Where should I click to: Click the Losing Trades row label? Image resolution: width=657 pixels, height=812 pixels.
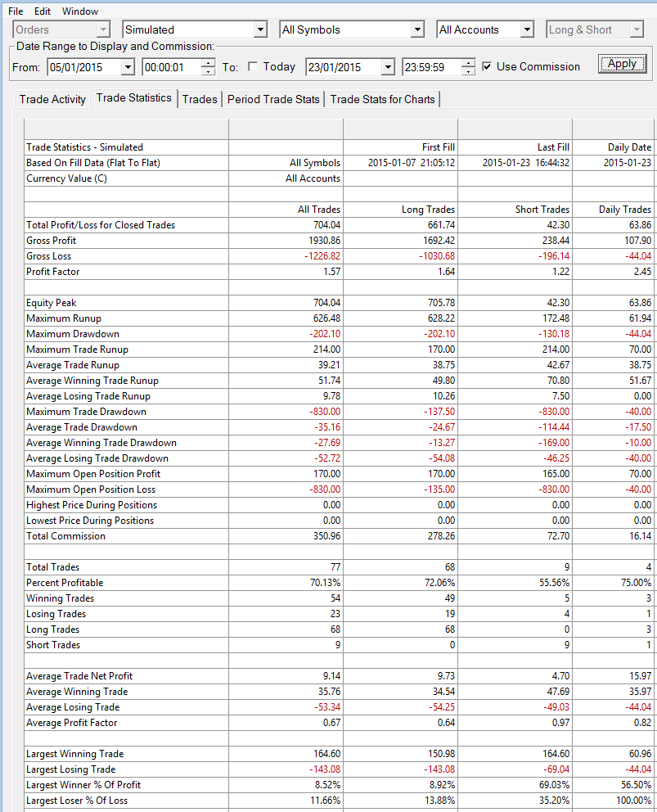tap(56, 613)
